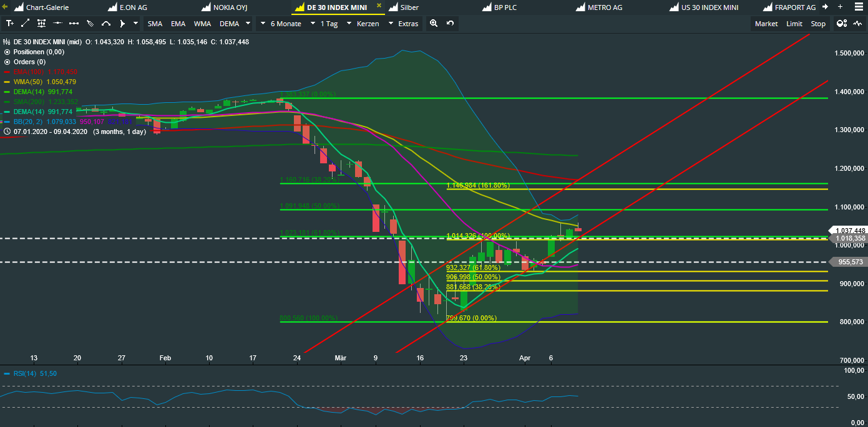Click the dark green SMA(200) color swatch
Screen dimensions: 868x427
(7, 102)
